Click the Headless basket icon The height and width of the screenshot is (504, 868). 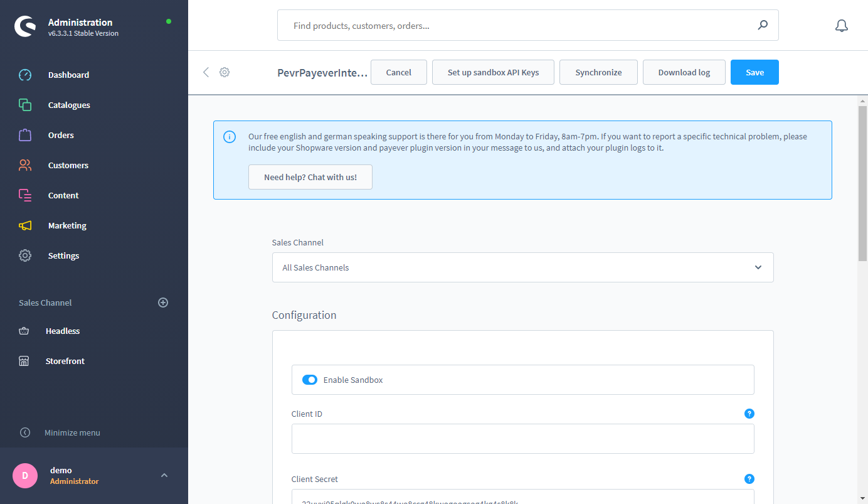click(24, 331)
